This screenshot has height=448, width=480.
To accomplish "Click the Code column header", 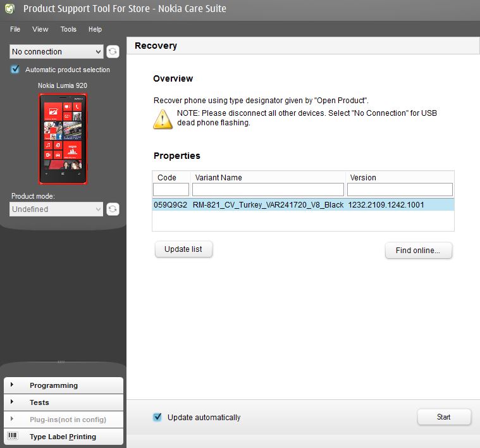I will tap(167, 178).
